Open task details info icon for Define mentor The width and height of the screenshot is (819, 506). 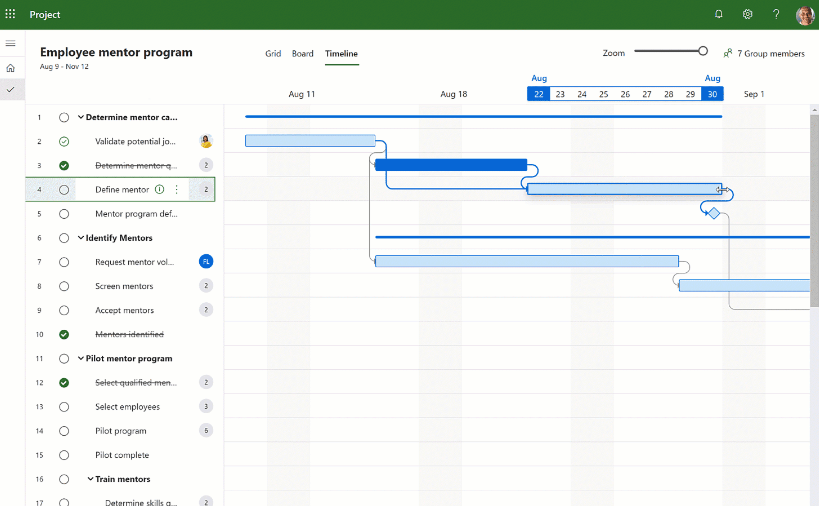point(160,190)
